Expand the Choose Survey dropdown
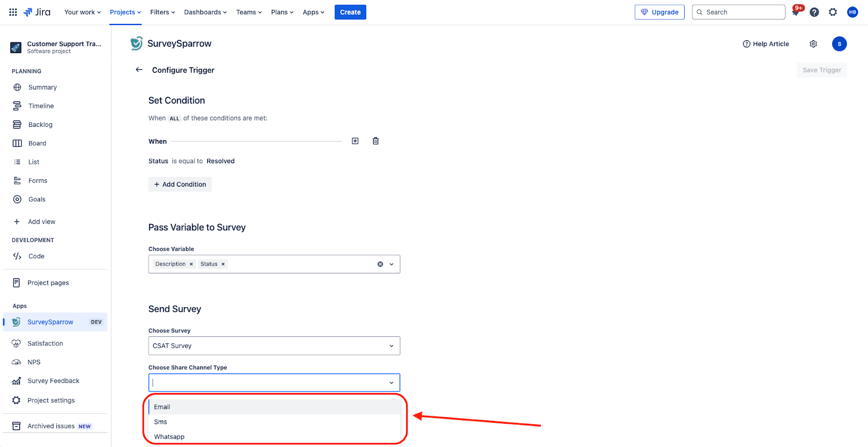 (391, 346)
